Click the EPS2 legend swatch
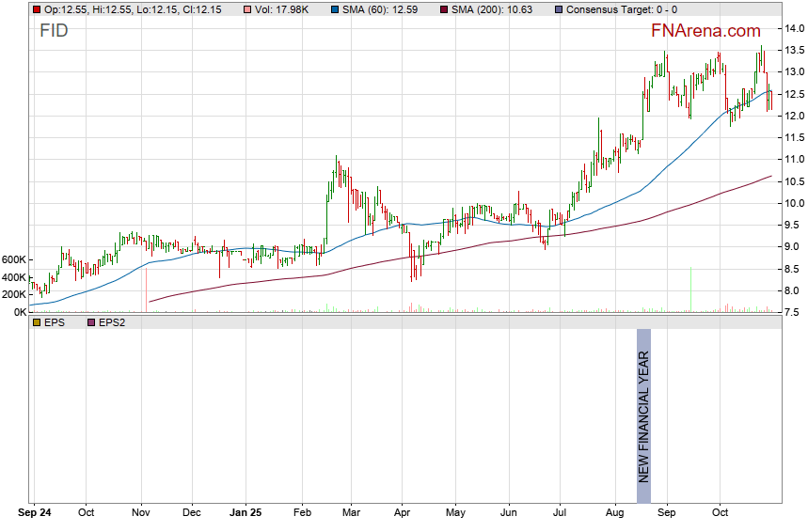 pos(91,322)
